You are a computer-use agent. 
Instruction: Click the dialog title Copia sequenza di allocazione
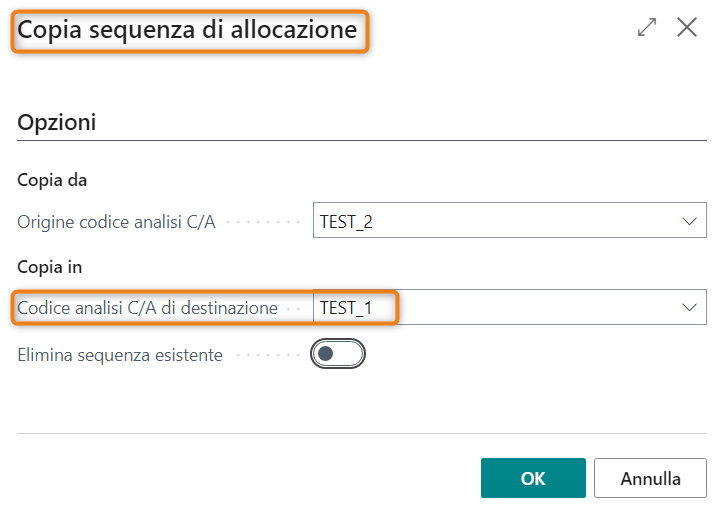coord(188,30)
